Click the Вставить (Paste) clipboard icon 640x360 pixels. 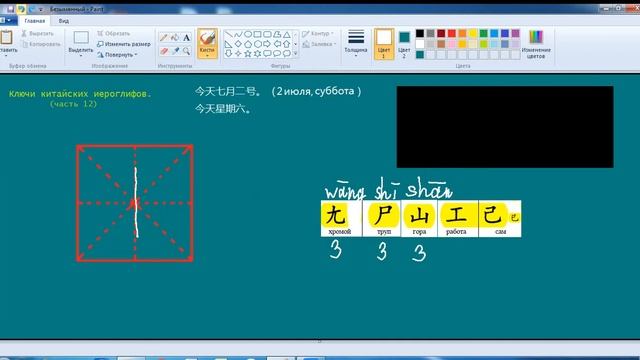(x=7, y=38)
